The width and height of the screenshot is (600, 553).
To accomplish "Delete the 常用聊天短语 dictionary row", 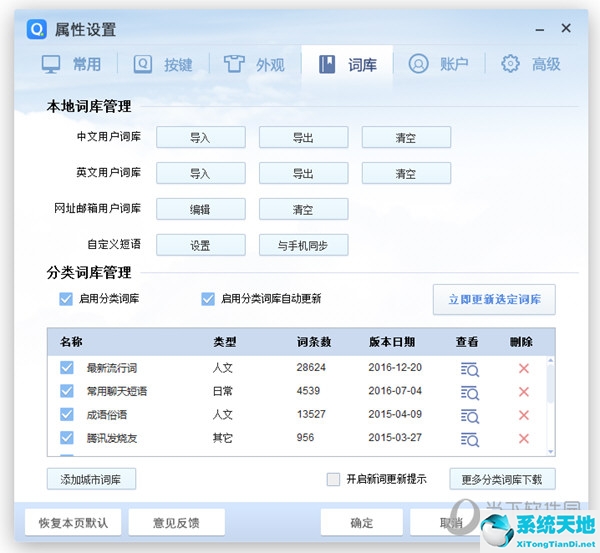I will point(523,392).
